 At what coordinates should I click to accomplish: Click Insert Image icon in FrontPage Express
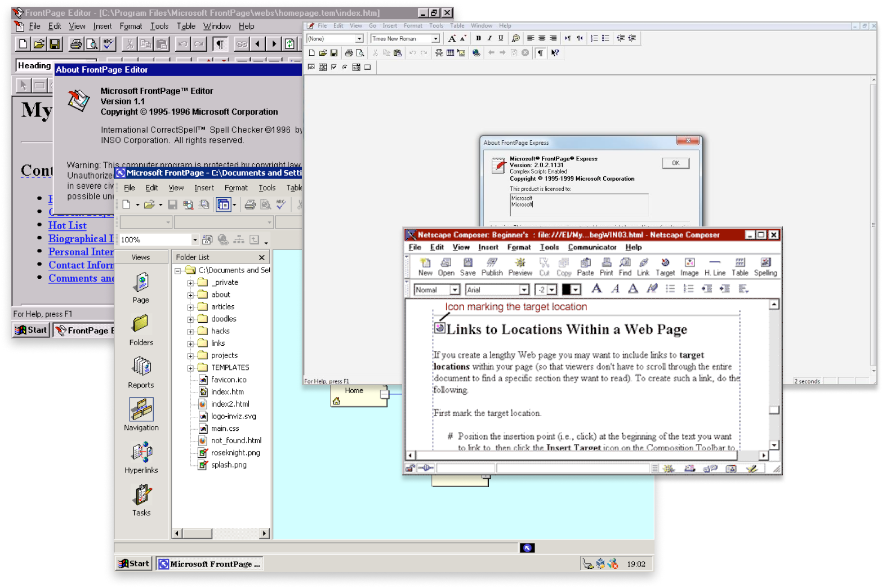(461, 53)
